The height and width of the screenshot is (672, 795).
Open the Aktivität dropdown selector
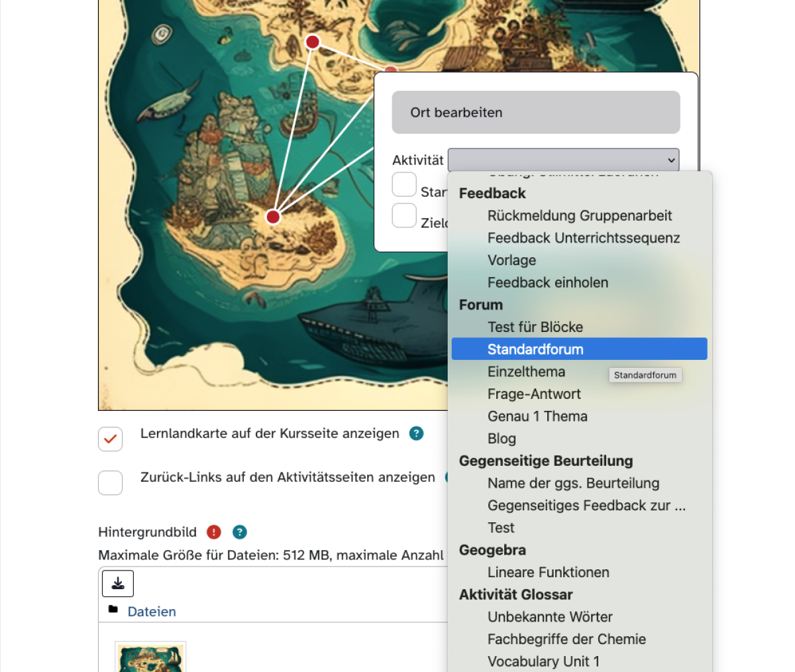point(563,160)
